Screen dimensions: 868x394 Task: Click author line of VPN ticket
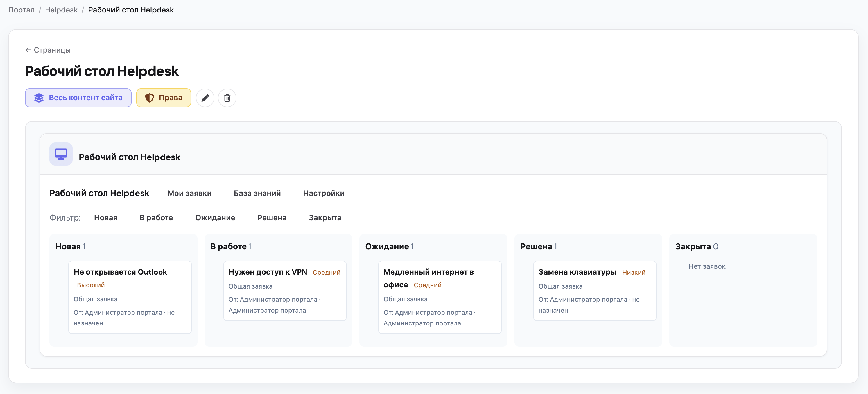275,305
